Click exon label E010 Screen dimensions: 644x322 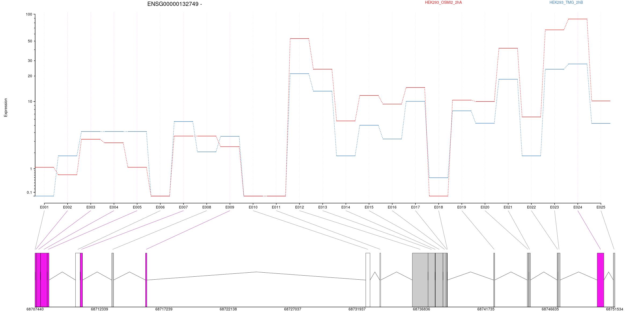[x=253, y=207]
